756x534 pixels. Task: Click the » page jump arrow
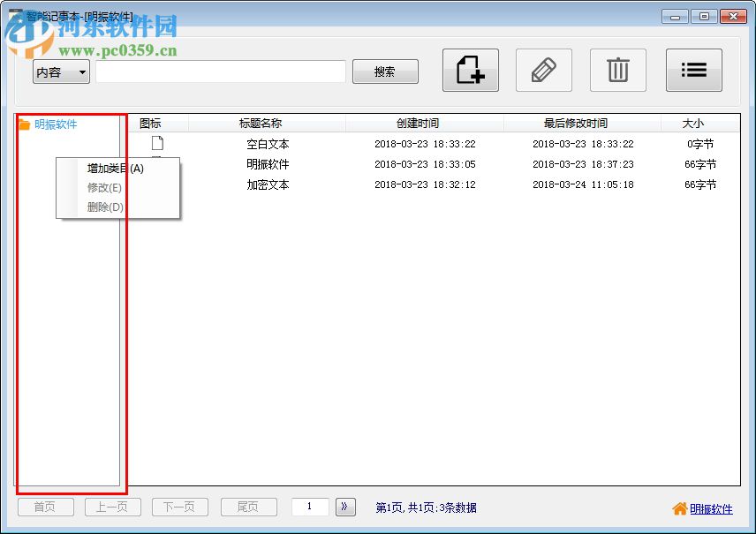pos(344,507)
